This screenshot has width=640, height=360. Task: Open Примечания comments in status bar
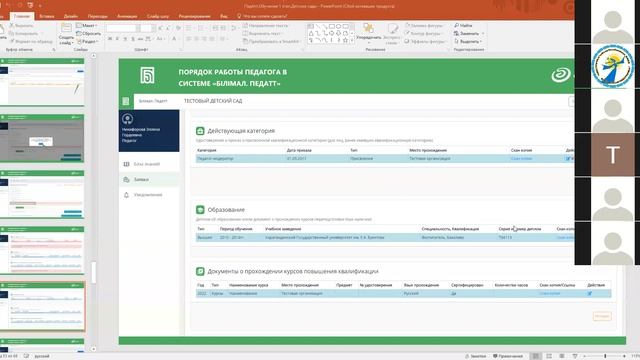[x=508, y=356]
